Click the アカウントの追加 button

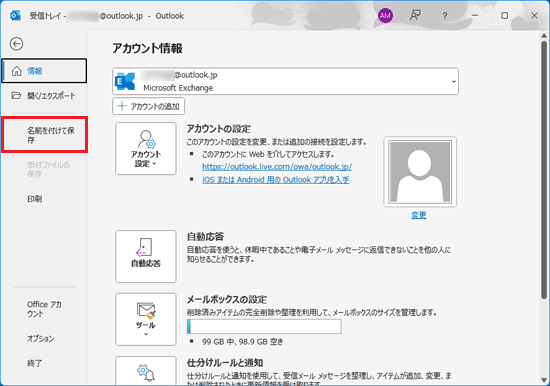pos(148,106)
